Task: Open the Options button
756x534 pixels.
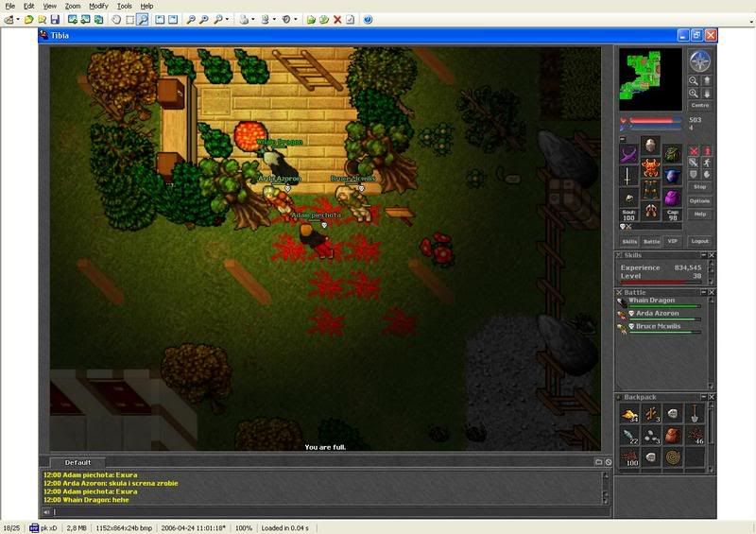Action: 699,200
